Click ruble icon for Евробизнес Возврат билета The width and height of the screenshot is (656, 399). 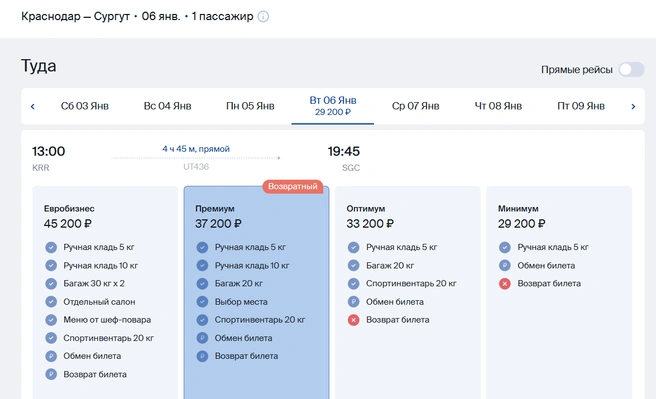pyautogui.click(x=51, y=374)
